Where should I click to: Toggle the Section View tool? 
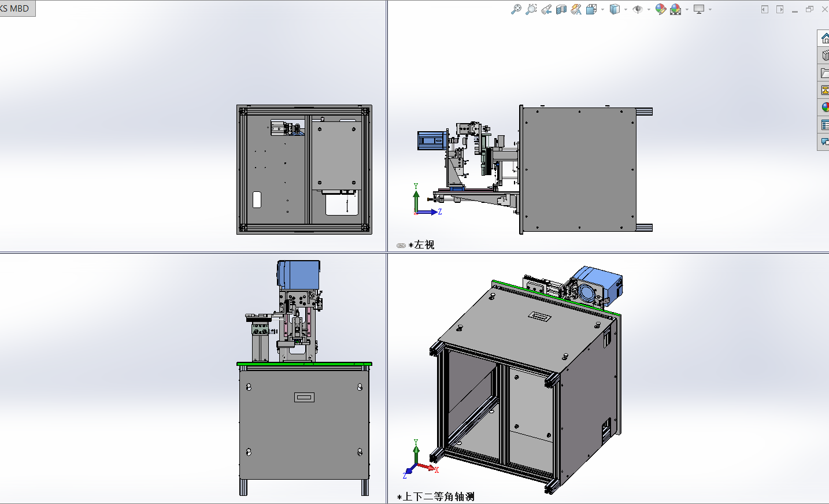[x=561, y=9]
